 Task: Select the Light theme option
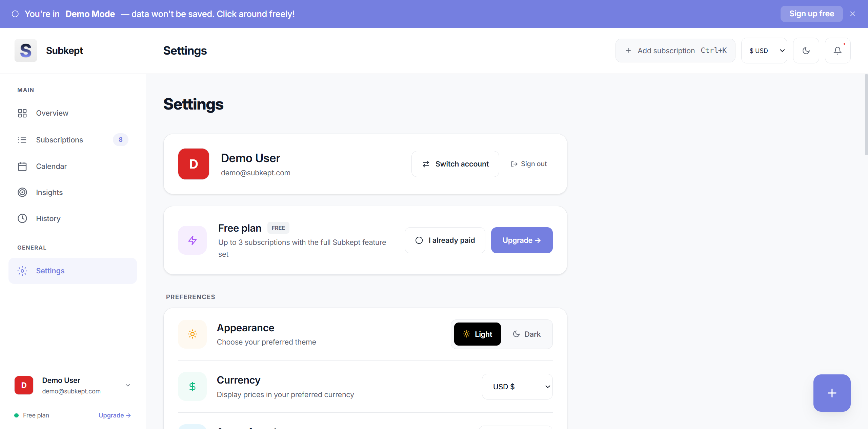pyautogui.click(x=478, y=334)
